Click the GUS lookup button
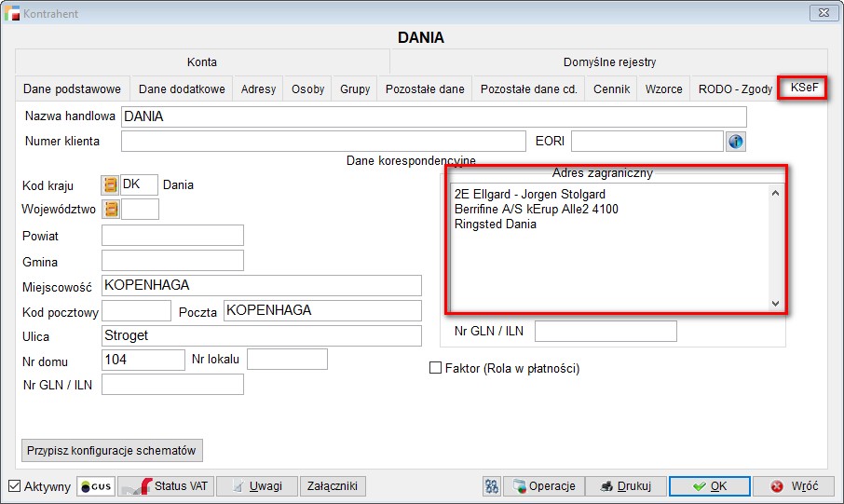This screenshot has height=504, width=844. [96, 486]
